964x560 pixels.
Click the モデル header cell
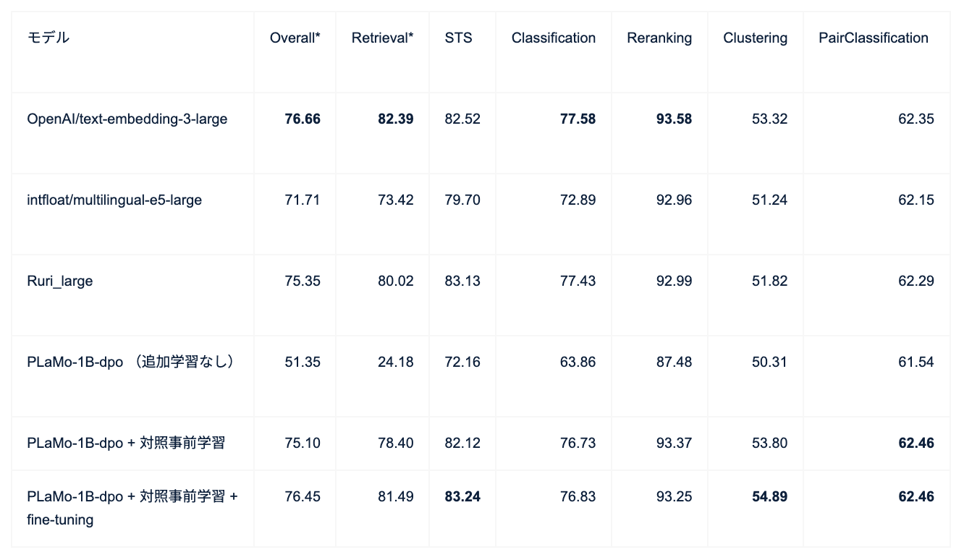[48, 38]
